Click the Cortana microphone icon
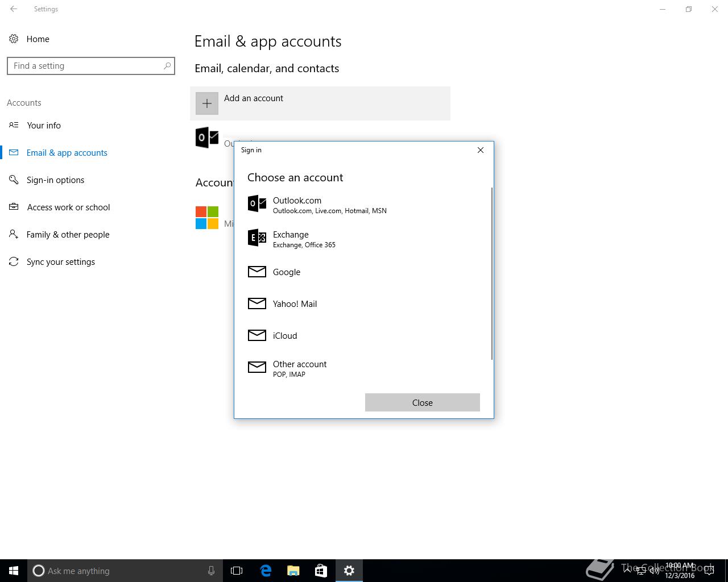 point(211,571)
